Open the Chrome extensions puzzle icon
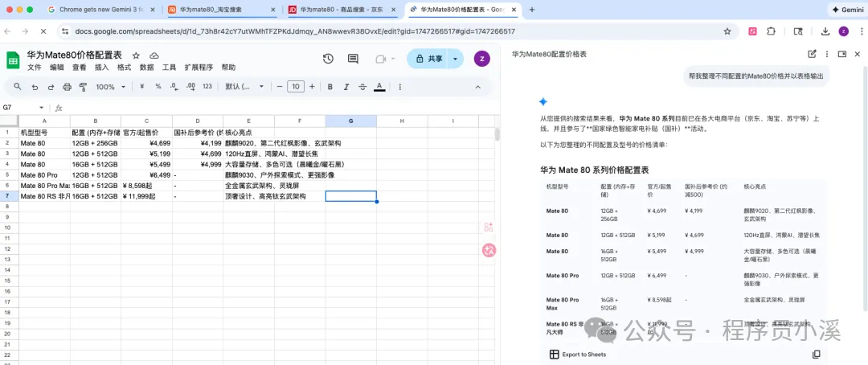The height and width of the screenshot is (365, 868). [771, 31]
